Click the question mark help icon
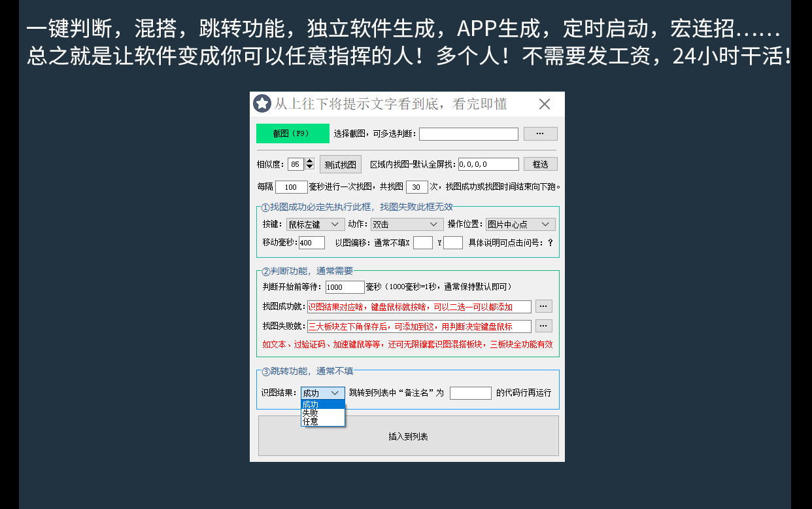This screenshot has width=812, height=509. click(550, 243)
